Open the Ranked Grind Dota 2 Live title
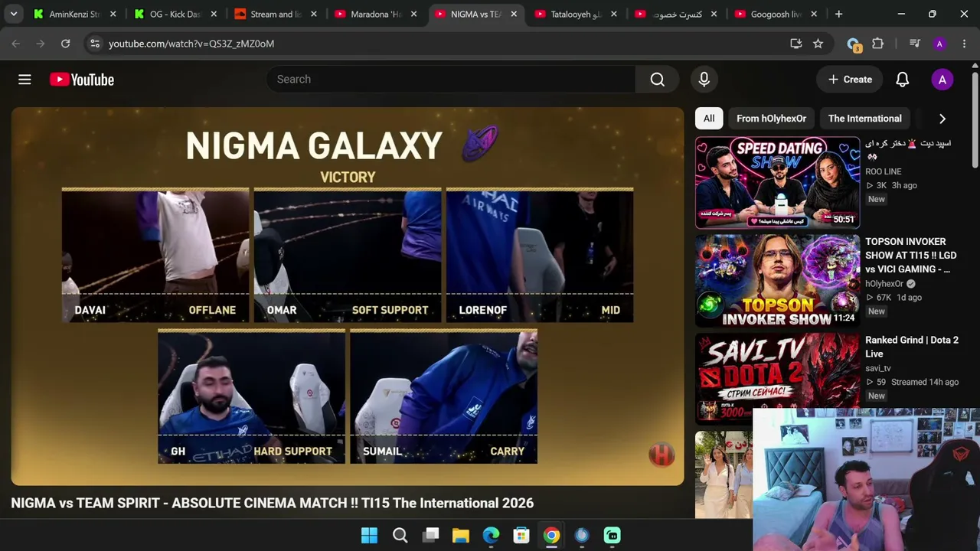 912,347
